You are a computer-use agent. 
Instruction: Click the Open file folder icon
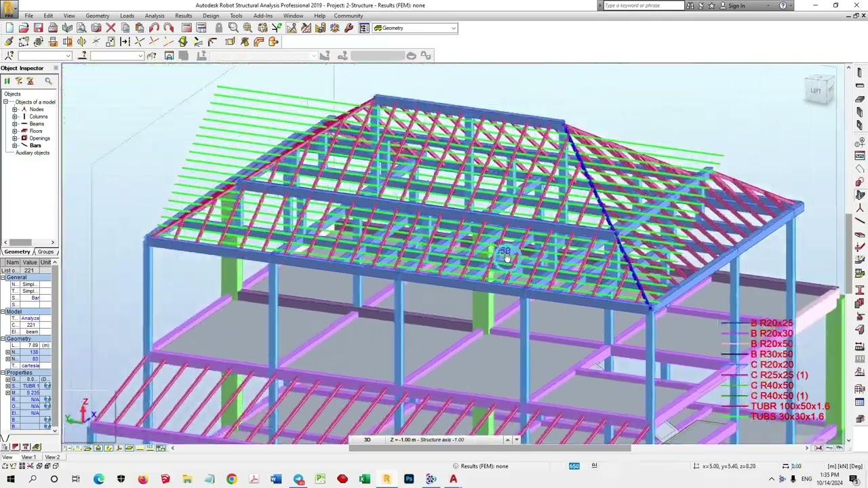(x=24, y=28)
